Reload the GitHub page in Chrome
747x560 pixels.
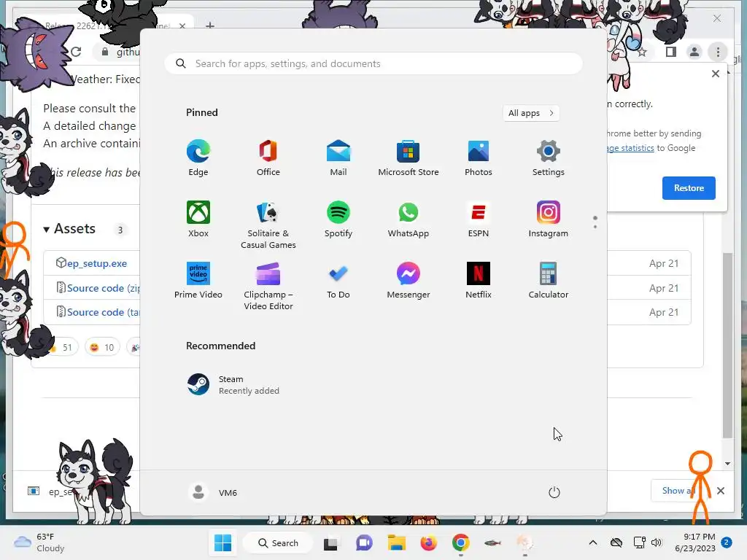point(76,52)
